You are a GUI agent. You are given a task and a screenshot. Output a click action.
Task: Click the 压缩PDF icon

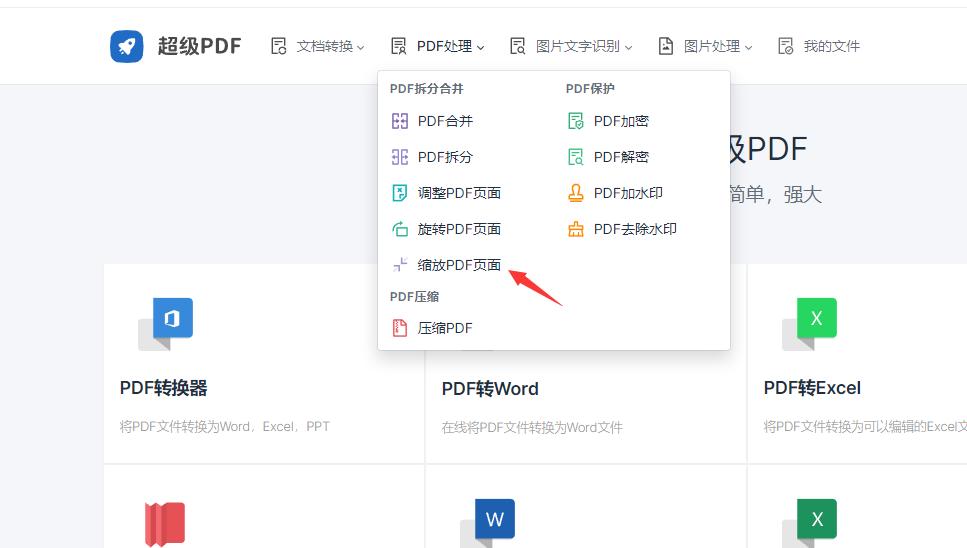(x=400, y=328)
